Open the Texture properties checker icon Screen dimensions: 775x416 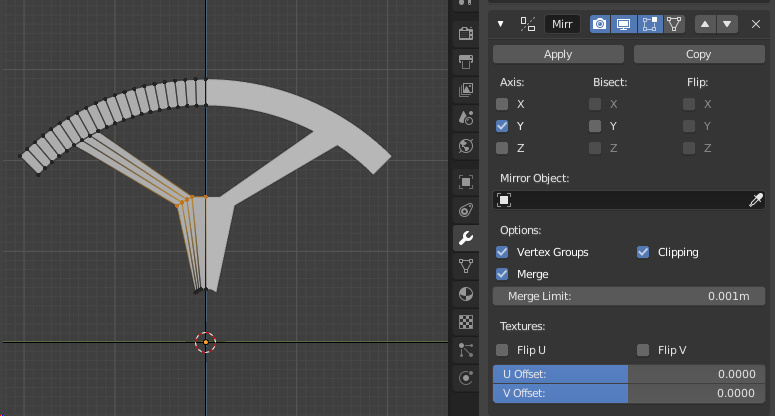point(466,322)
